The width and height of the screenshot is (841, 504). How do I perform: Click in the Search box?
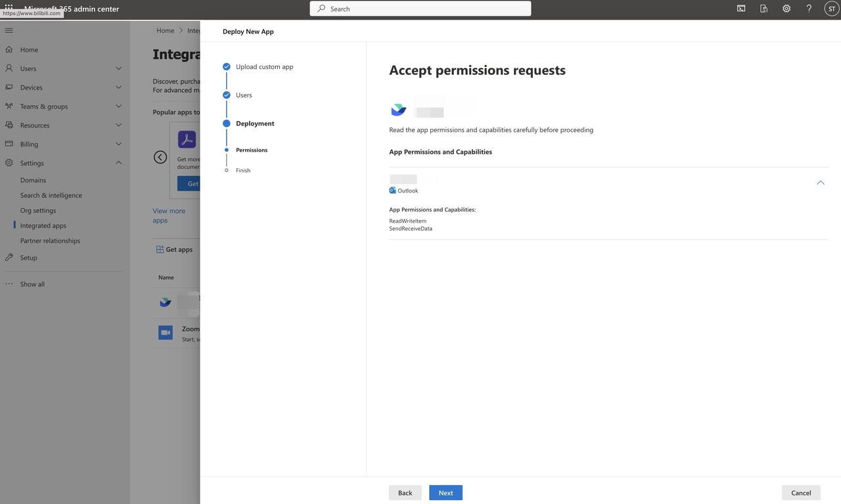[x=420, y=9]
